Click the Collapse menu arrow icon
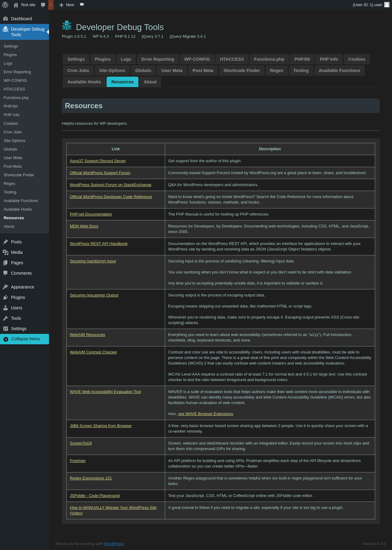This screenshot has height=550, width=392. (6, 339)
